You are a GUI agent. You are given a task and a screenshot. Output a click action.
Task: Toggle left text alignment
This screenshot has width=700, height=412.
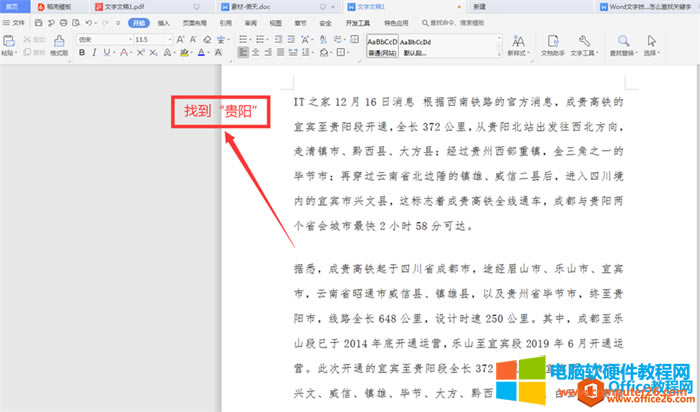point(243,52)
